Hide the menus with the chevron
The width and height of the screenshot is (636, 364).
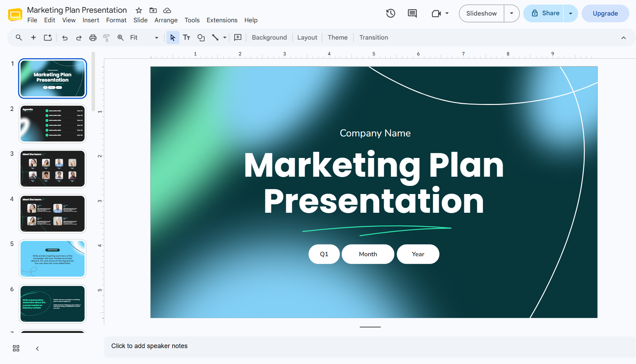click(624, 38)
